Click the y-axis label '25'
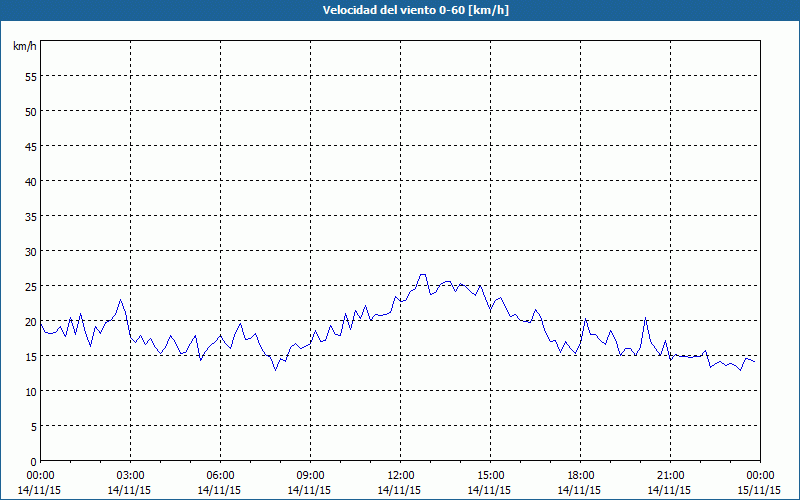This screenshot has height=500, width=800. pyautogui.click(x=31, y=287)
